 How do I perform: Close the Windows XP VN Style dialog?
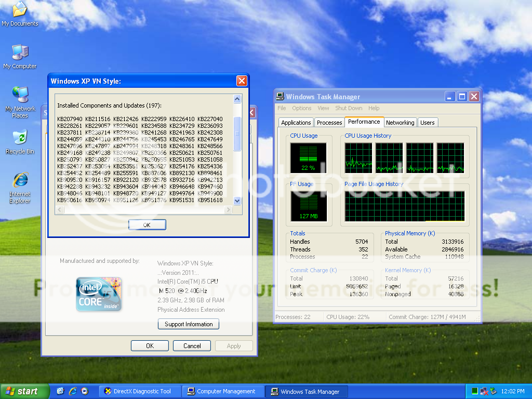(x=242, y=81)
